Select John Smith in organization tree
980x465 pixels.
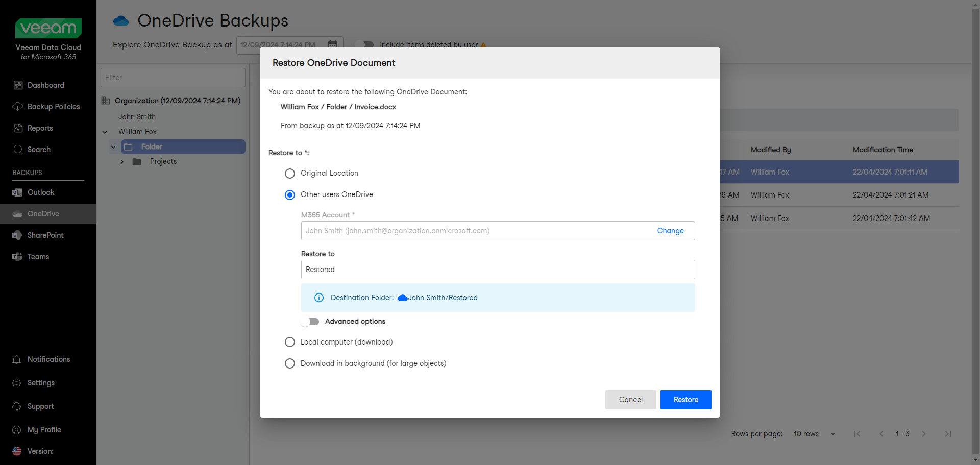click(x=137, y=117)
